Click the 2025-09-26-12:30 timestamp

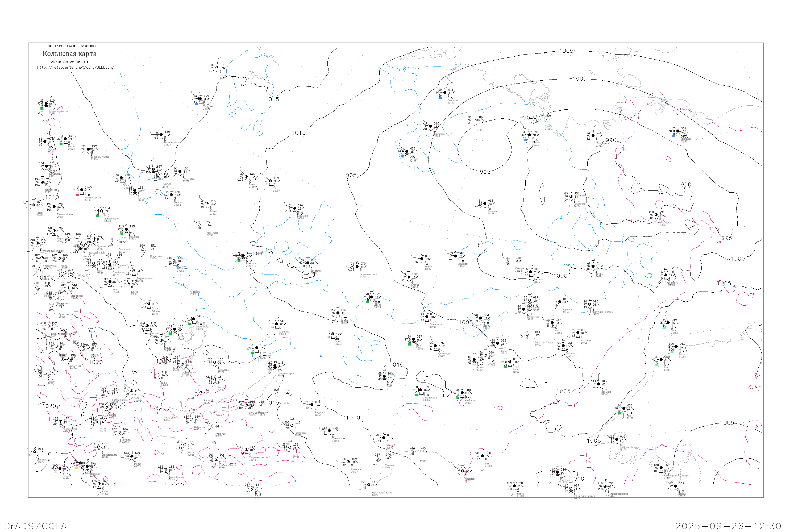728,526
